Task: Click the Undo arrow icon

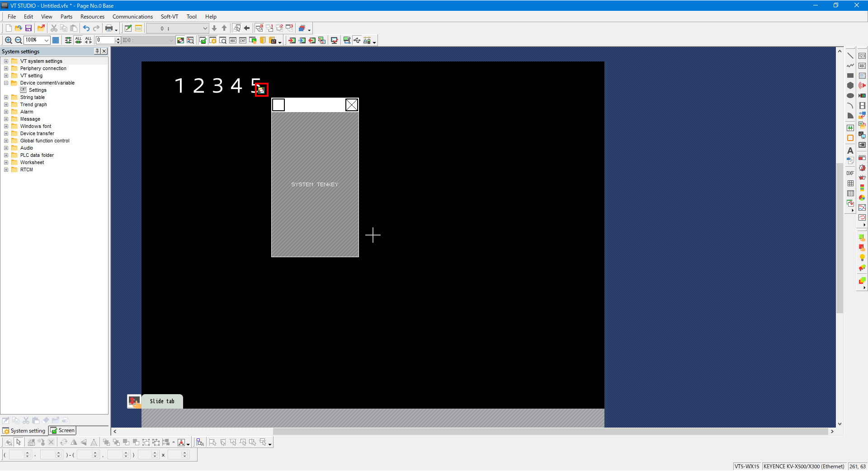Action: 86,28
